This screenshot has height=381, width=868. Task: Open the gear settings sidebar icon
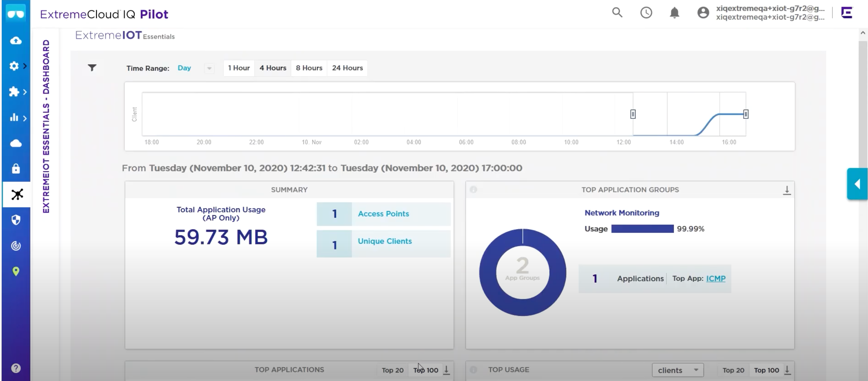[14, 66]
